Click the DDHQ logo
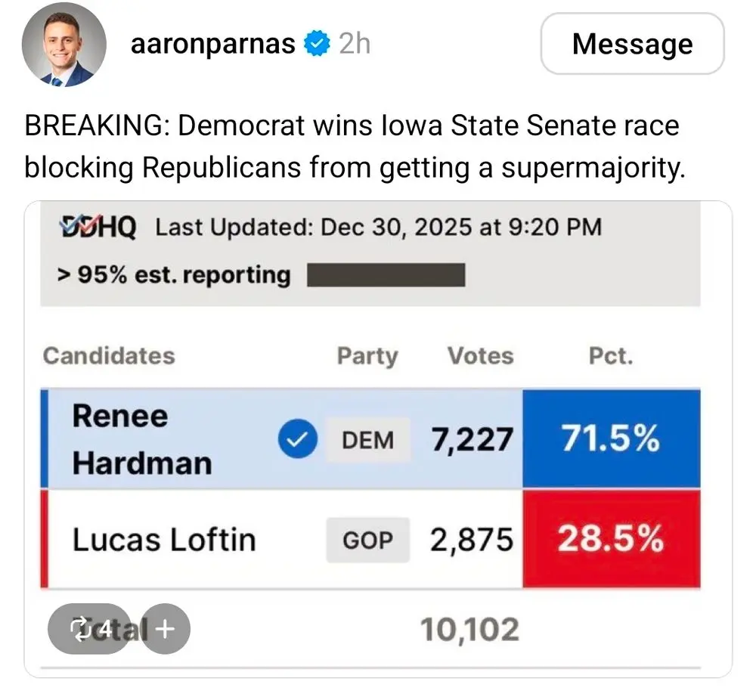Screen dimensions: 756x700 tap(97, 227)
